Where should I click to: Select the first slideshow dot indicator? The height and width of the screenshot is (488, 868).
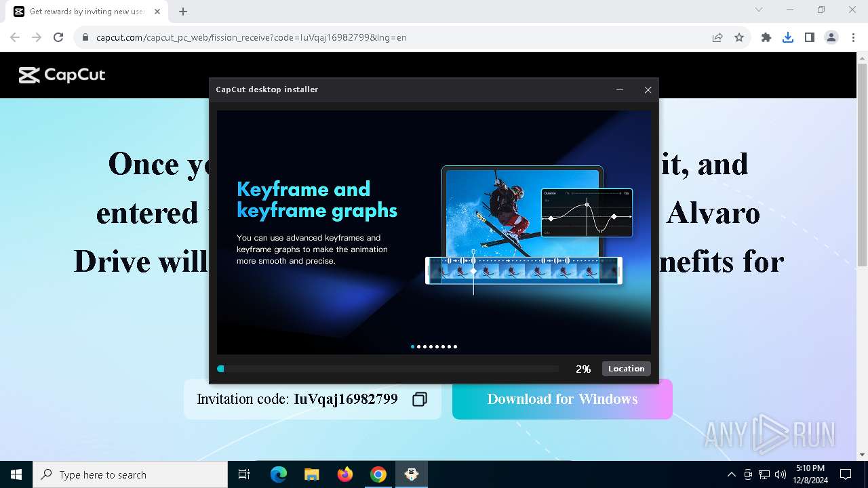click(x=412, y=346)
